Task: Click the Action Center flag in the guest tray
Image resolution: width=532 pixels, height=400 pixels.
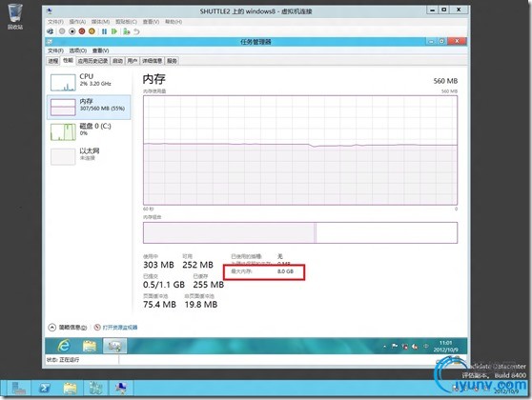Action: coord(395,346)
